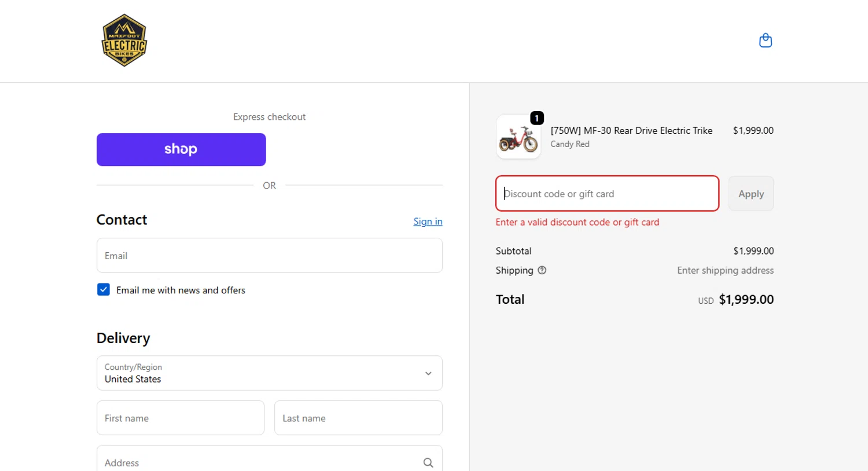Click the Enter shipping address text
The width and height of the screenshot is (868, 471).
[725, 270]
